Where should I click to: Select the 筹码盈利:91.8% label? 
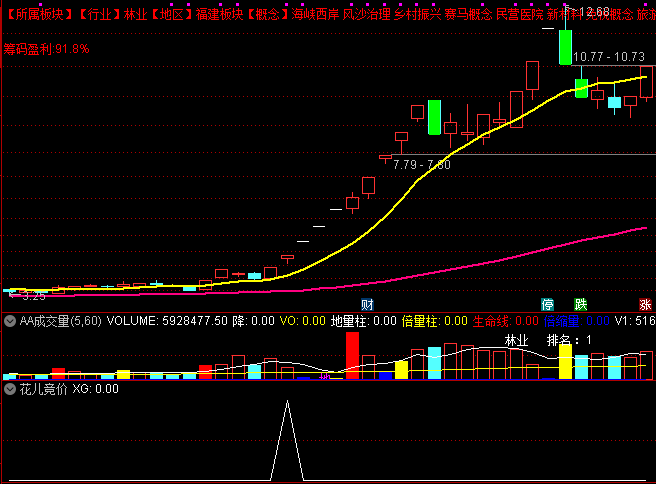(x=46, y=49)
